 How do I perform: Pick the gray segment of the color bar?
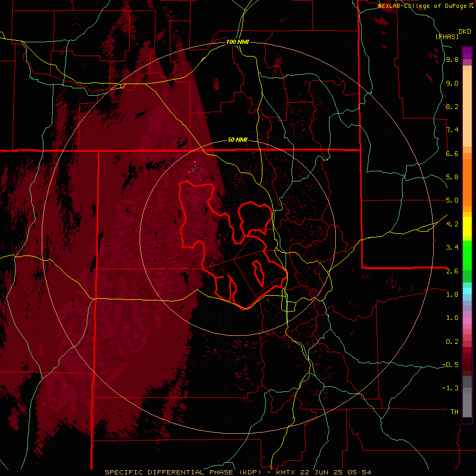pyautogui.click(x=467, y=397)
